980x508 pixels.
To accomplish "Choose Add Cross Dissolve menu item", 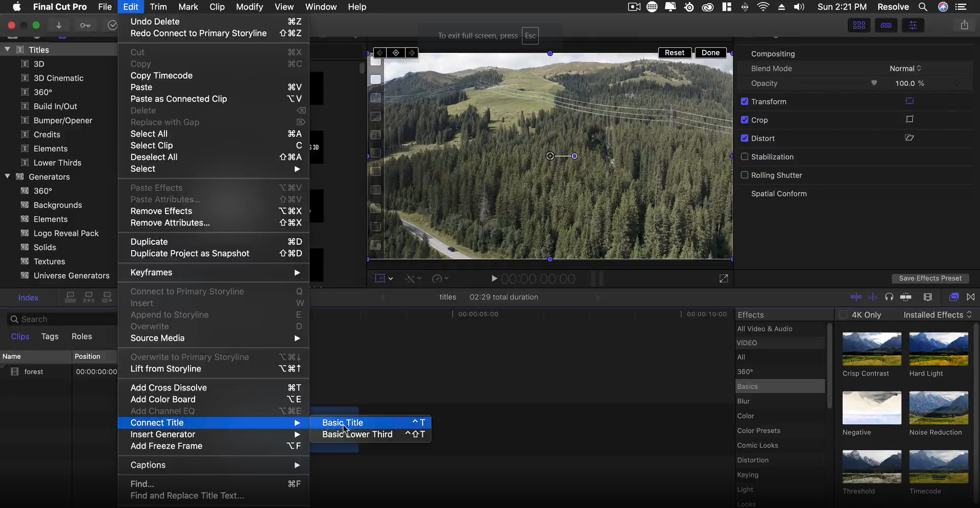I will (x=213, y=387).
